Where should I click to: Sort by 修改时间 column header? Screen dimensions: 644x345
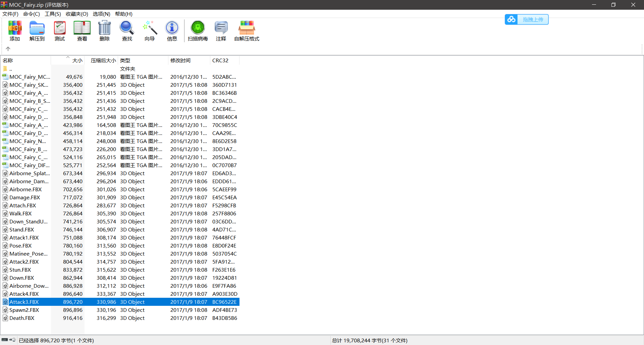[x=180, y=61]
